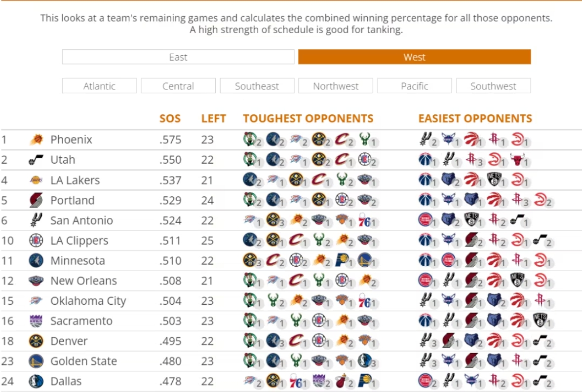The image size is (582, 392).
Task: Click the Golden State Warriors team logo
Action: tap(36, 361)
